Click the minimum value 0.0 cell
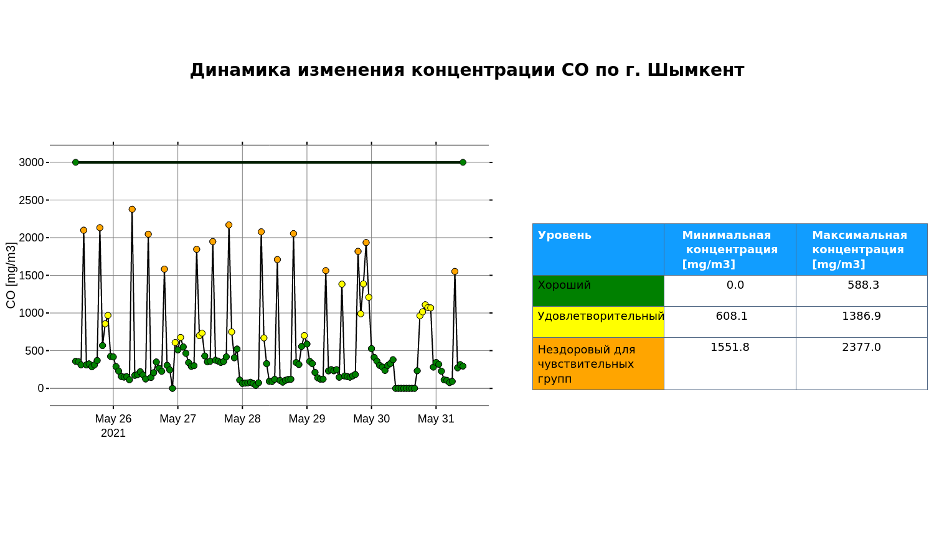934x560 pixels. point(730,291)
